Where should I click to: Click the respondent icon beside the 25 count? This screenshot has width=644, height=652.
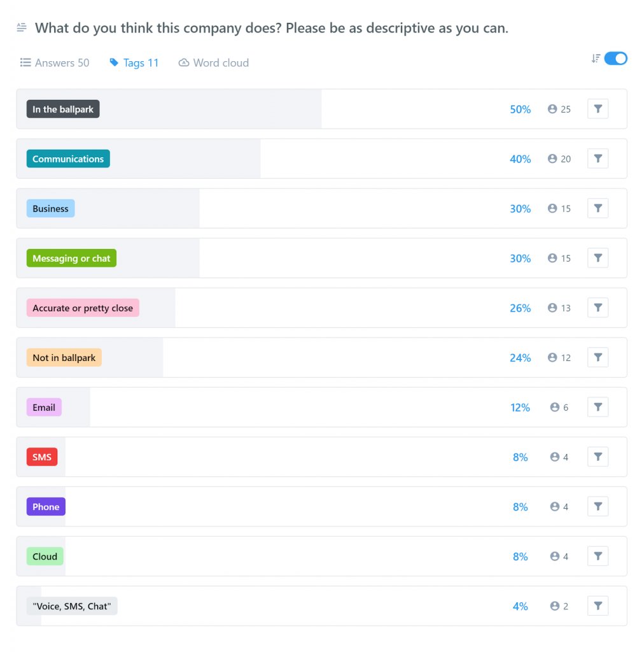(551, 109)
